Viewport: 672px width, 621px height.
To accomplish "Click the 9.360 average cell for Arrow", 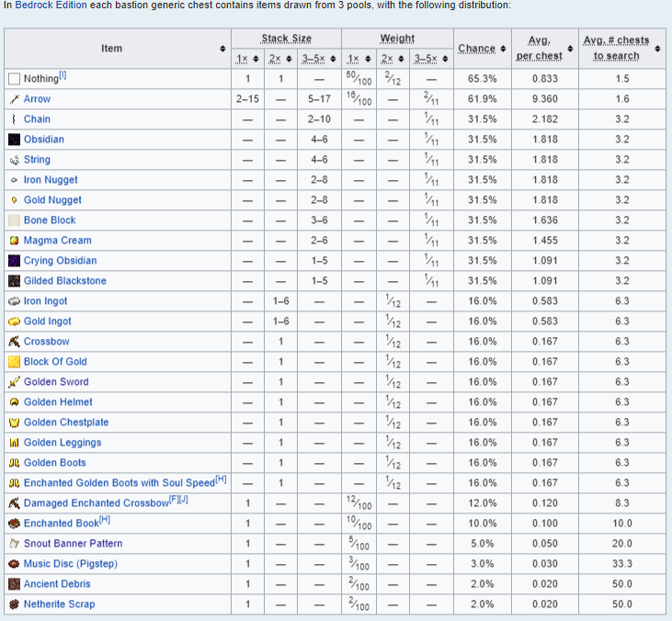I will pyautogui.click(x=545, y=99).
